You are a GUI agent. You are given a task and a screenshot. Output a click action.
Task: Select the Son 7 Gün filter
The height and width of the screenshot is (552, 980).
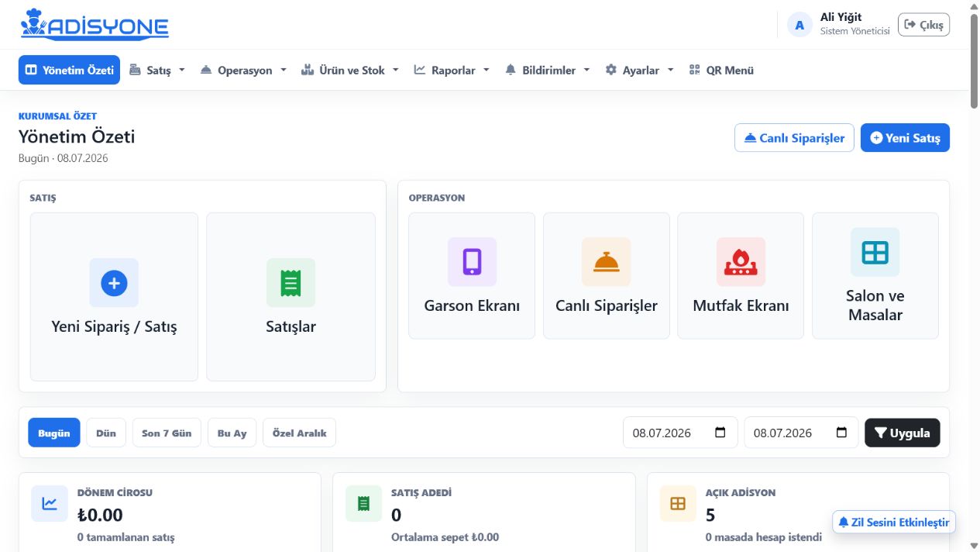[167, 433]
